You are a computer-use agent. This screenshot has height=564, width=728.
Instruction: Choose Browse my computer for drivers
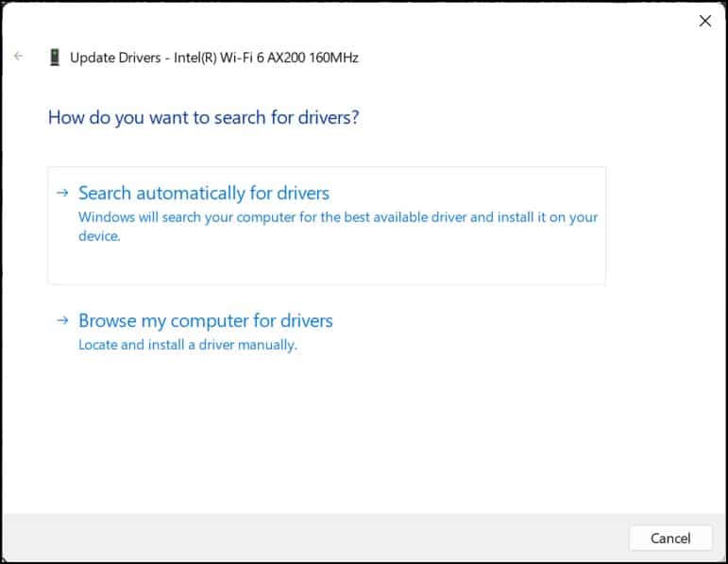click(206, 320)
